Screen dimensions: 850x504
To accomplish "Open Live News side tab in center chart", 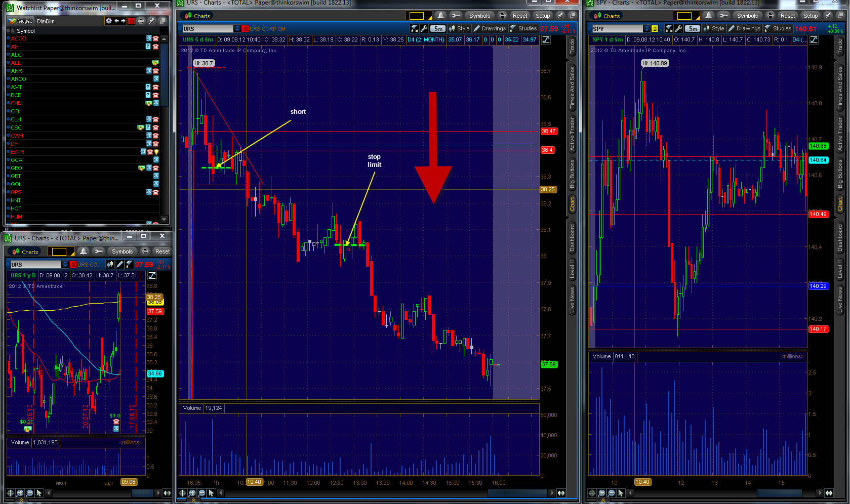I will pyautogui.click(x=572, y=300).
